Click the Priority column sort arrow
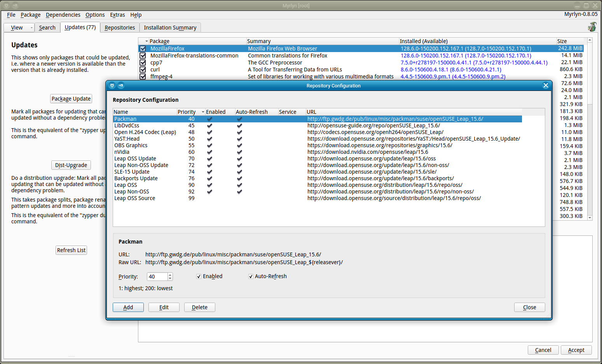Image resolution: width=602 pixels, height=364 pixels. coord(202,112)
